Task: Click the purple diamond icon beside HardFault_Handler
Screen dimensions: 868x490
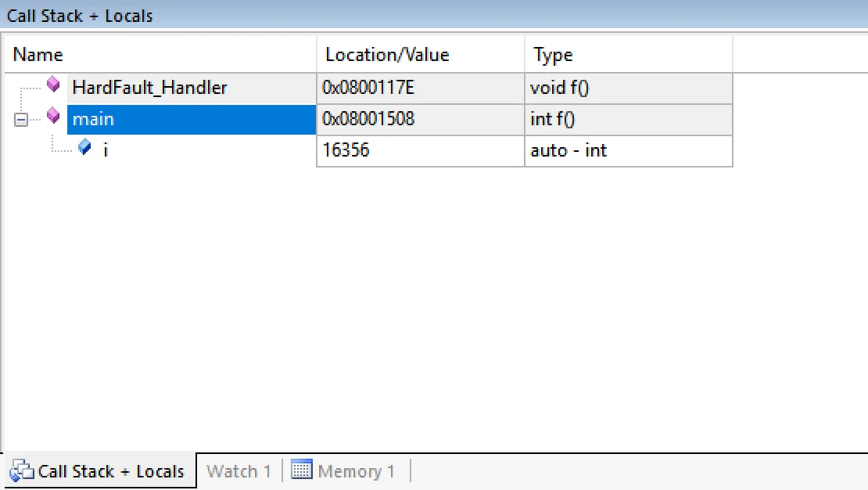Action: 53,85
